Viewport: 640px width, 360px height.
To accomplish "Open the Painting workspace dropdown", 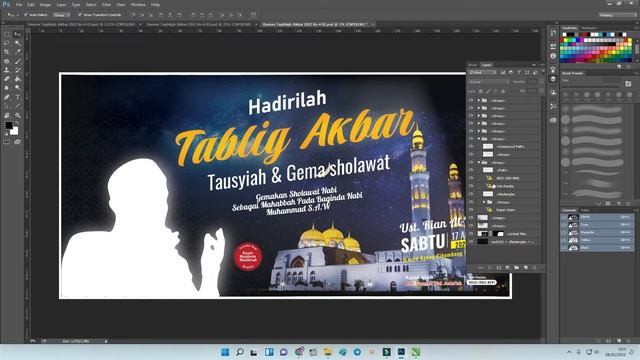I will pyautogui.click(x=618, y=15).
